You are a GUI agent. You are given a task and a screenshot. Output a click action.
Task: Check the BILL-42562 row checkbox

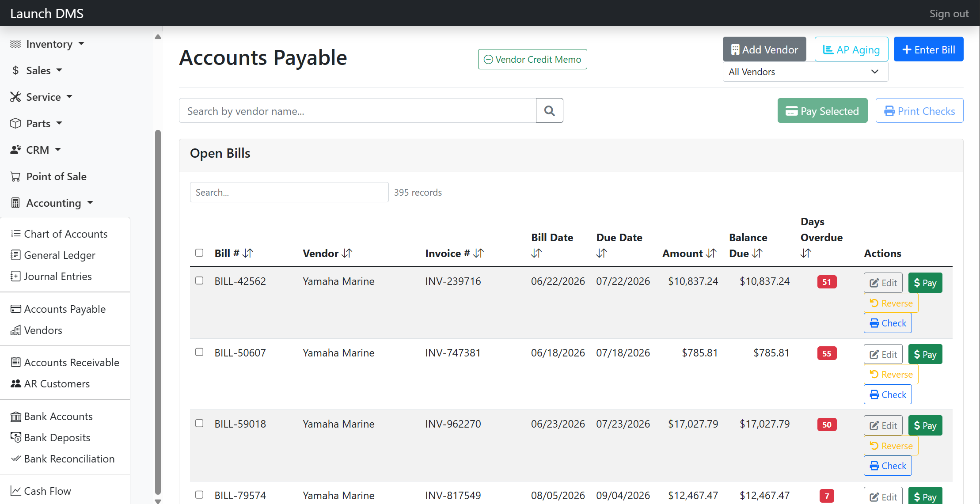click(199, 280)
